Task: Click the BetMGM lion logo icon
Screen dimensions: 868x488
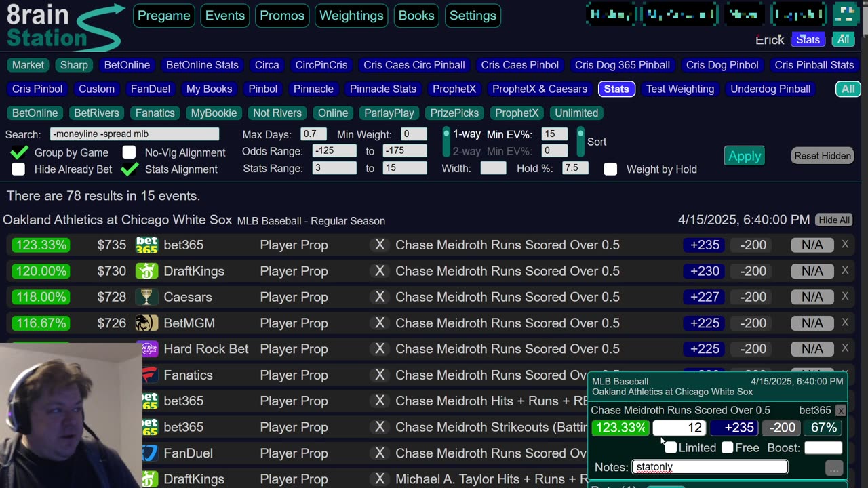Action: point(147,323)
